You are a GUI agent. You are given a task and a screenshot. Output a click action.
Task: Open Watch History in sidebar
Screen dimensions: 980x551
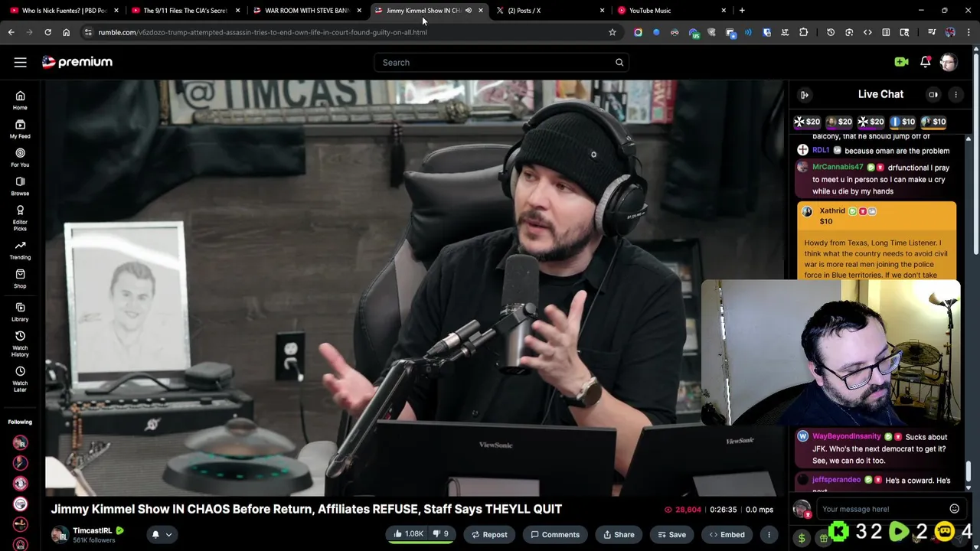pos(20,344)
